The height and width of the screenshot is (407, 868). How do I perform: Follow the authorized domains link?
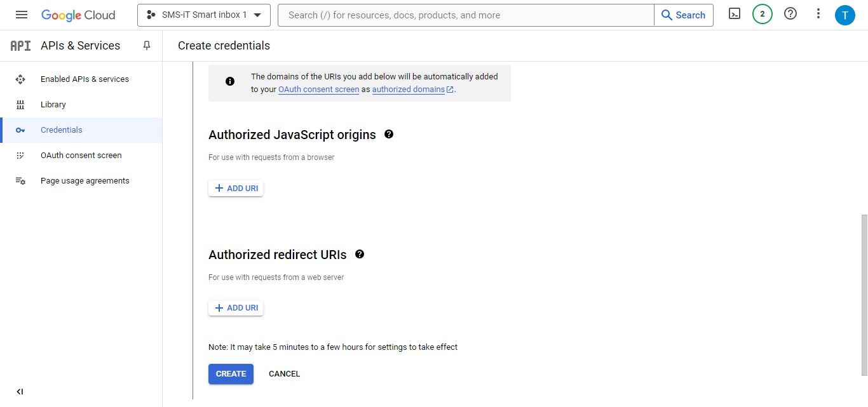pyautogui.click(x=409, y=89)
